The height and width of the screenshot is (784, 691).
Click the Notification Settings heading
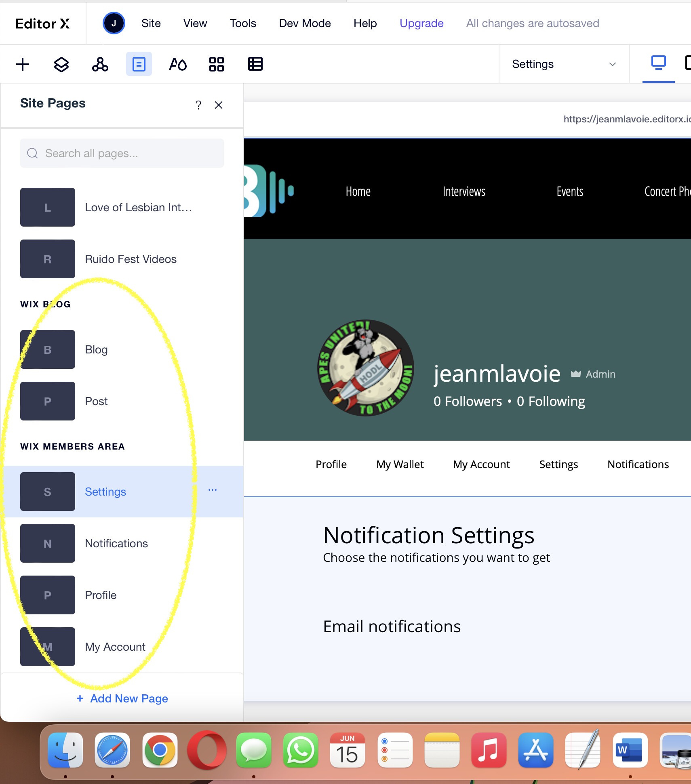[x=429, y=535]
